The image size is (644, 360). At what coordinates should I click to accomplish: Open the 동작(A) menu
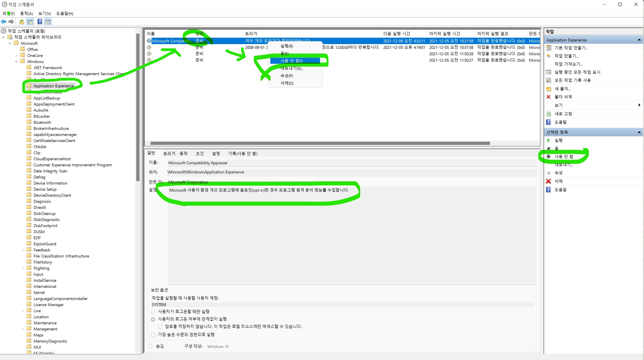tap(27, 13)
